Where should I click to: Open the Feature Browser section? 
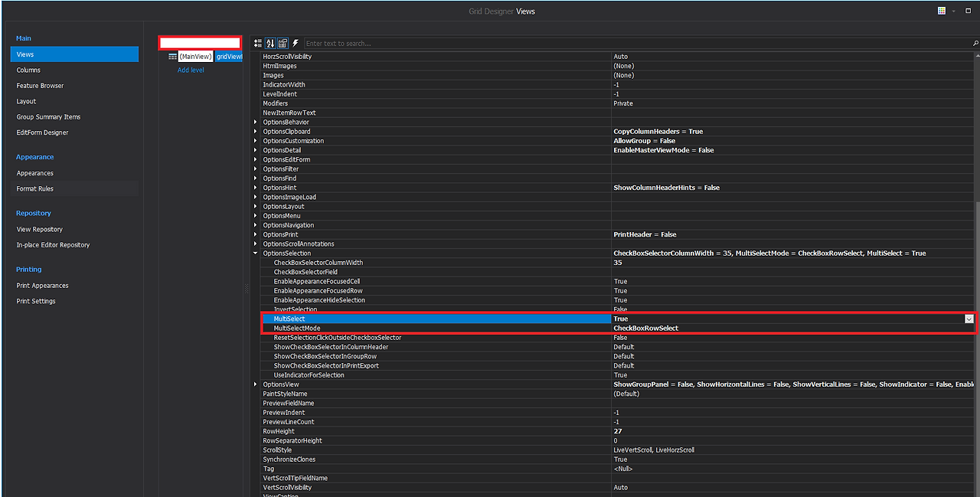(x=41, y=85)
